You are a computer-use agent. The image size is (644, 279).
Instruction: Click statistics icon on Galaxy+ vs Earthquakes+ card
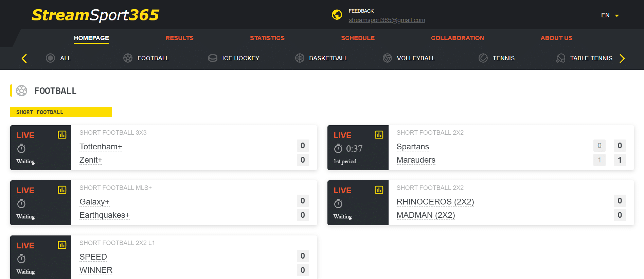[x=62, y=190]
